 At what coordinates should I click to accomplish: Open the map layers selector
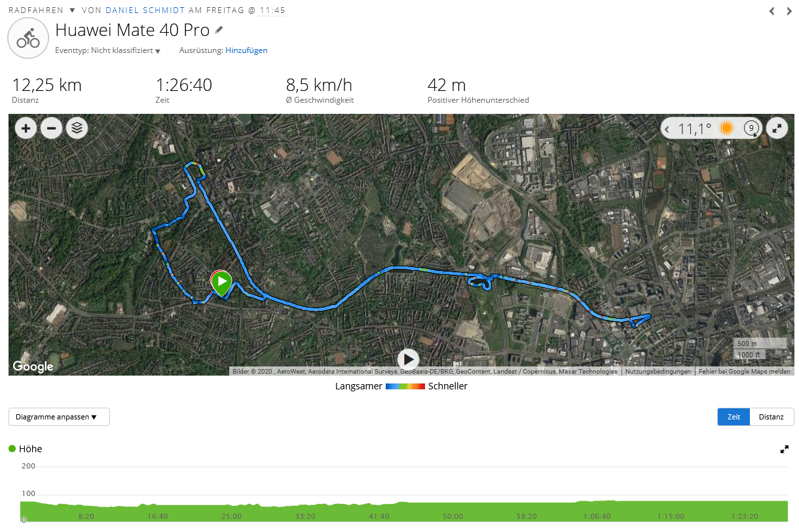coord(77,128)
